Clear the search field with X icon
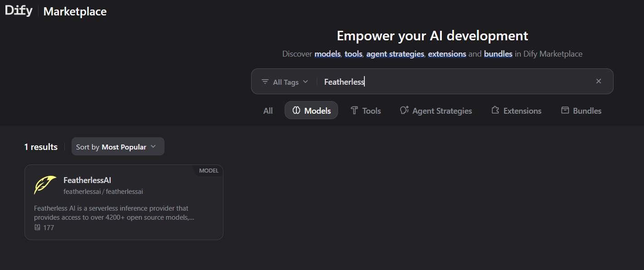The height and width of the screenshot is (270, 644). tap(599, 81)
